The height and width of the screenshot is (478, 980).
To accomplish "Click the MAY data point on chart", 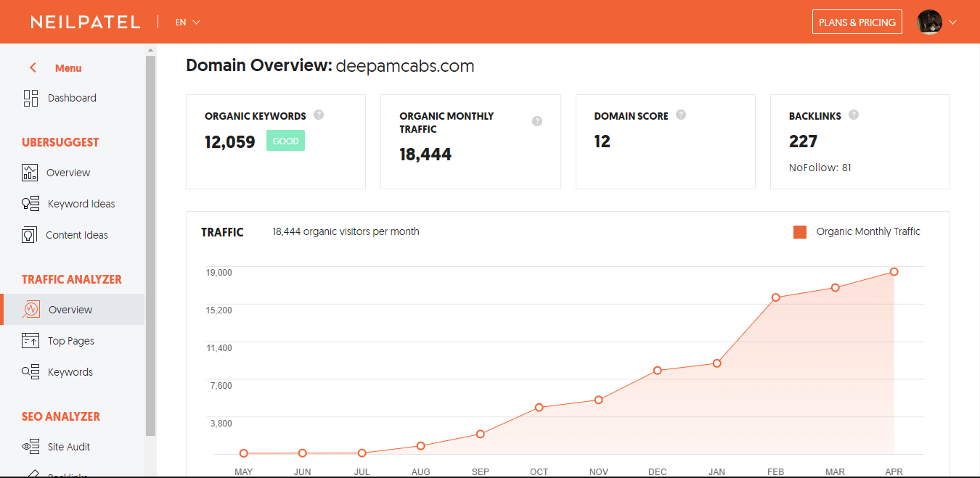I will click(244, 453).
